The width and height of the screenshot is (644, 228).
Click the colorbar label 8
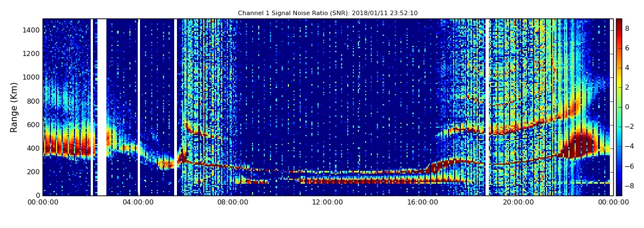tap(627, 29)
